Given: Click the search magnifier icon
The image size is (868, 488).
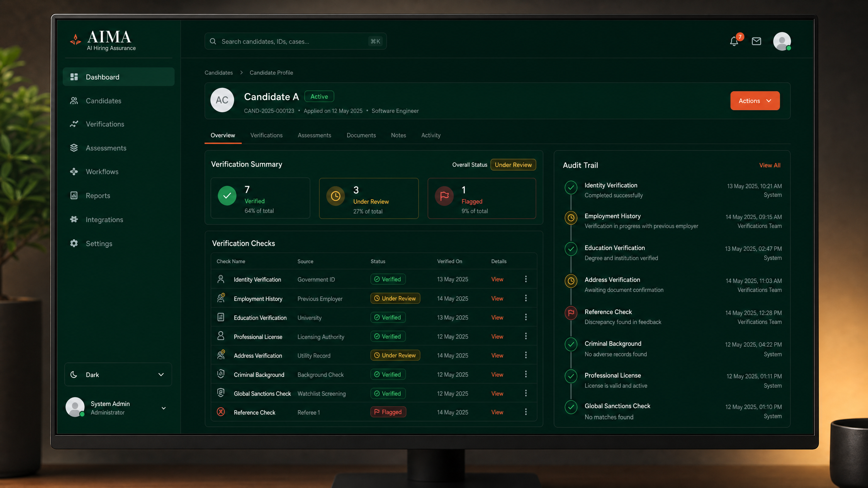Looking at the screenshot, I should (213, 41).
